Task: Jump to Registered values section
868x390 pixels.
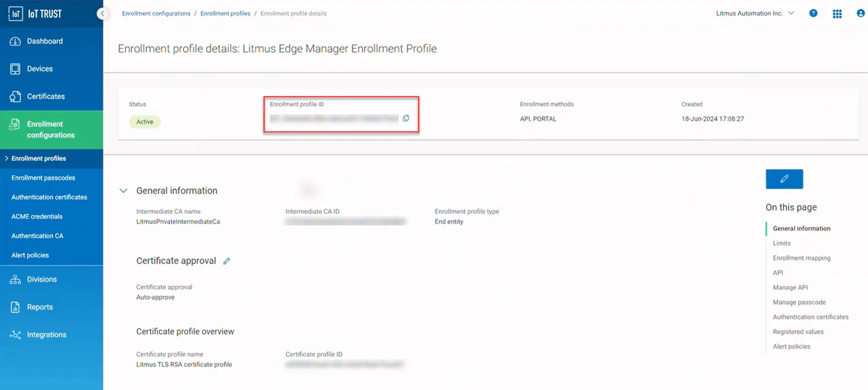Action: (x=798, y=332)
